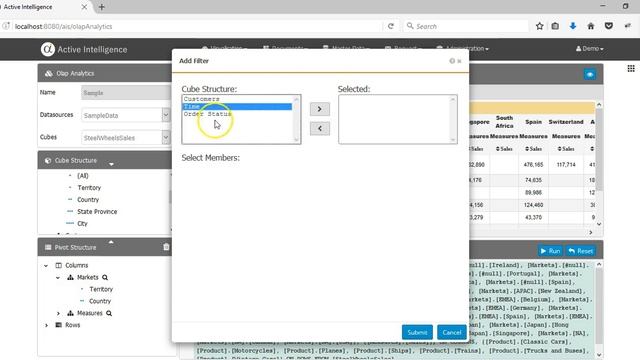Open Measures search magnifier icon
640x360 pixels.
point(109,313)
